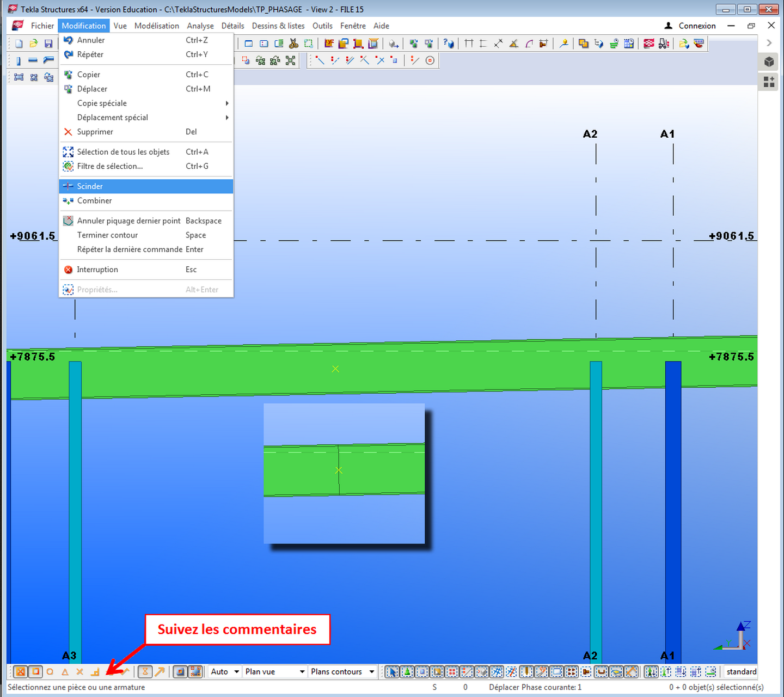The image size is (784, 697).
Task: Click the Connexion sign-in button
Action: [690, 26]
